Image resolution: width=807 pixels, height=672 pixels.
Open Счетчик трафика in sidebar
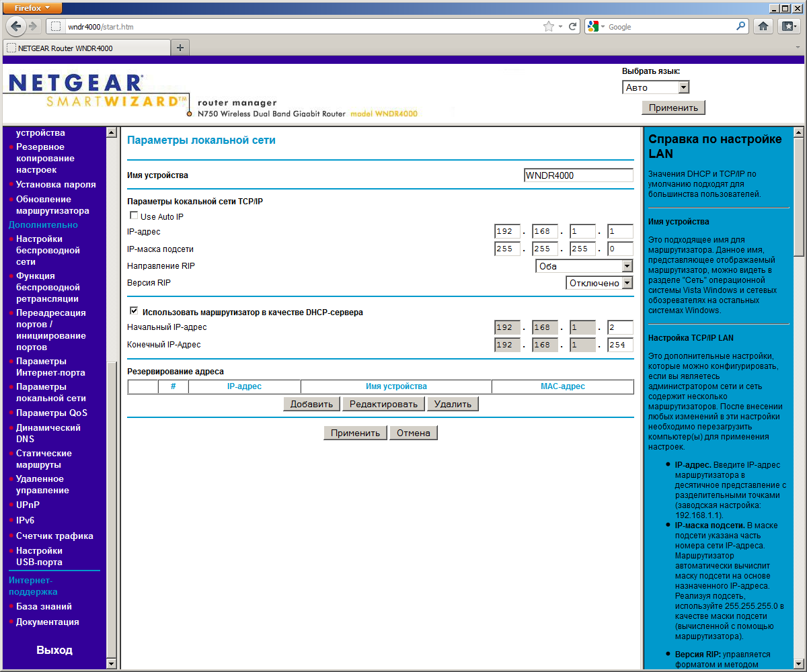54,536
